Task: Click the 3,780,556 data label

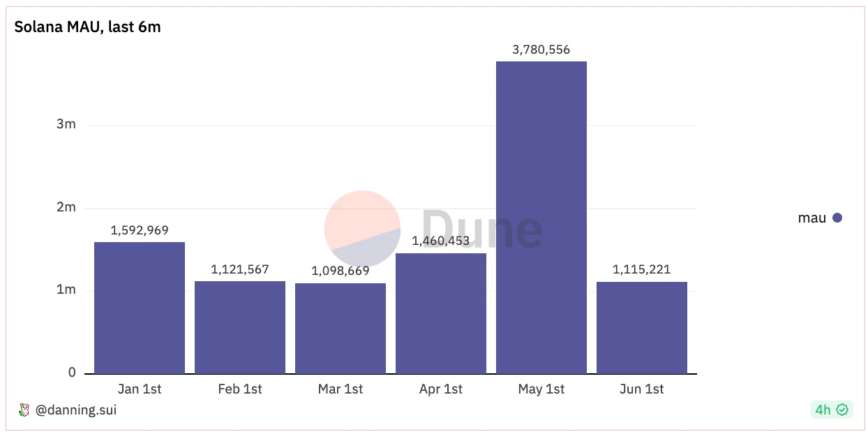Action: (x=541, y=50)
